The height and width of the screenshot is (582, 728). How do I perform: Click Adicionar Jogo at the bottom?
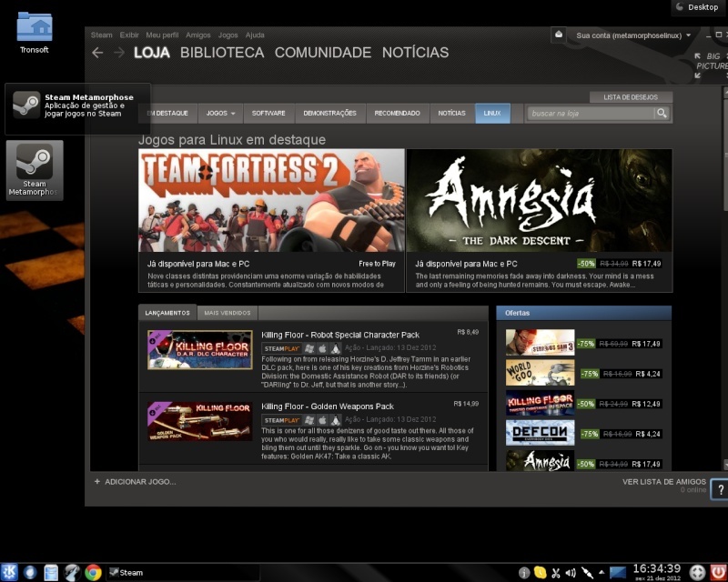pos(140,482)
